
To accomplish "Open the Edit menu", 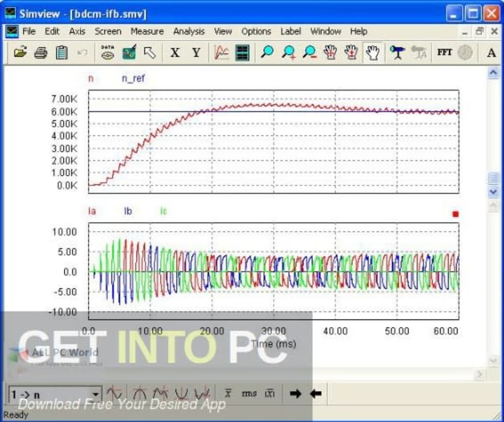I will [52, 31].
